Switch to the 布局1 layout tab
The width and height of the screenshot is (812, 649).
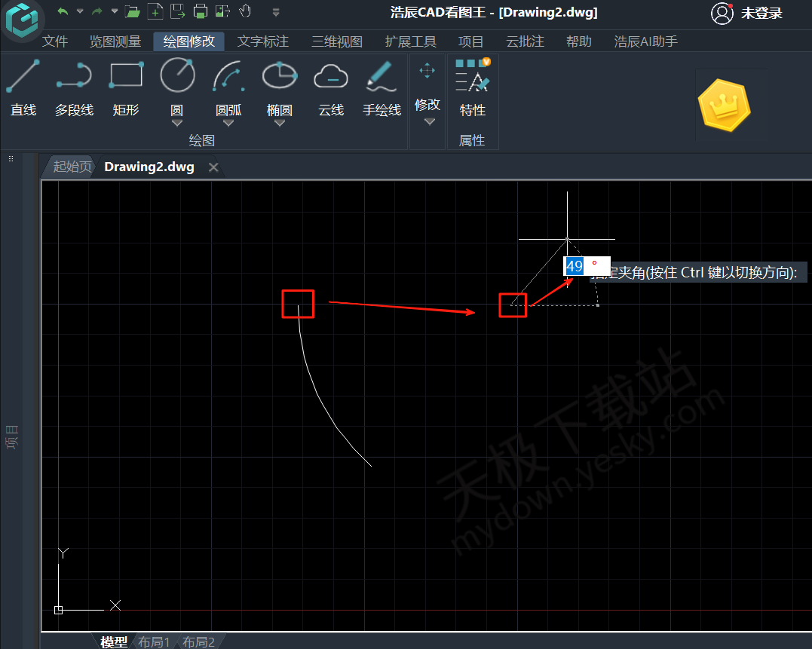tap(154, 641)
